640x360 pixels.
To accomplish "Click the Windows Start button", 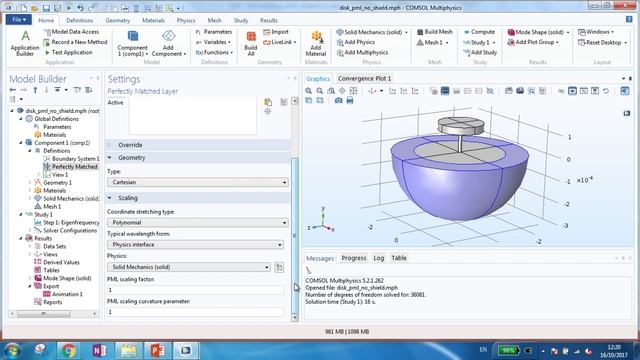I will [x=12, y=350].
